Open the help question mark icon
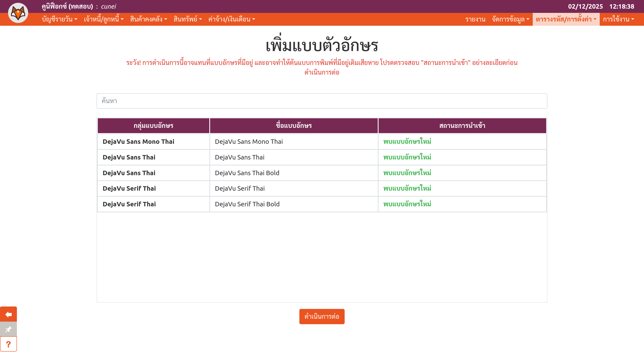Image resolution: width=644 pixels, height=362 pixels. pos(8,344)
